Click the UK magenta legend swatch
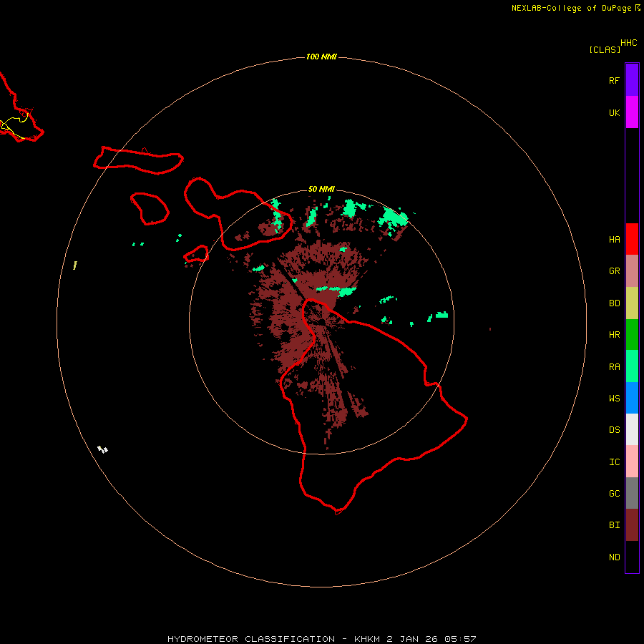This screenshot has height=644, width=644. click(x=632, y=112)
